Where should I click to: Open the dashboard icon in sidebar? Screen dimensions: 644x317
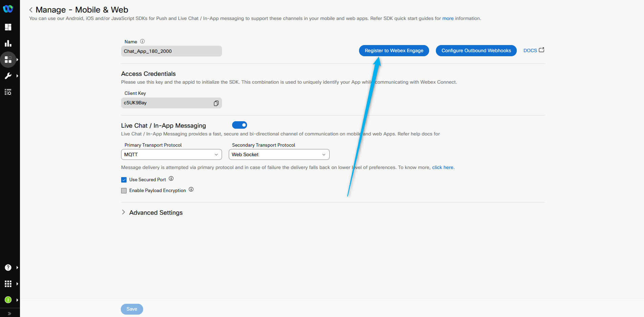tap(8, 27)
